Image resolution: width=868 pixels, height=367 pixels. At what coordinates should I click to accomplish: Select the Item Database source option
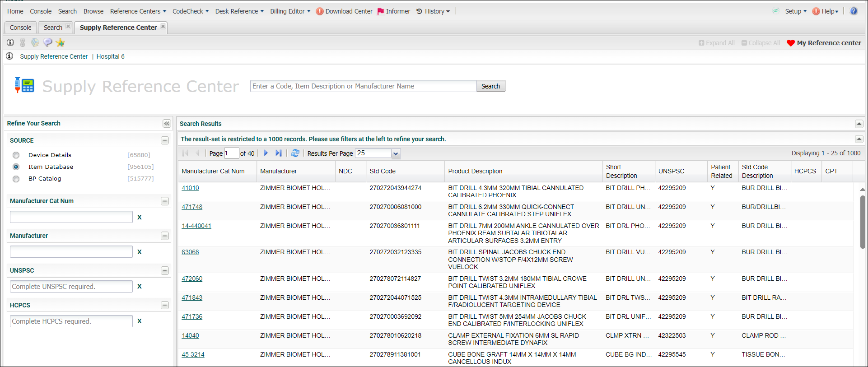coord(16,167)
